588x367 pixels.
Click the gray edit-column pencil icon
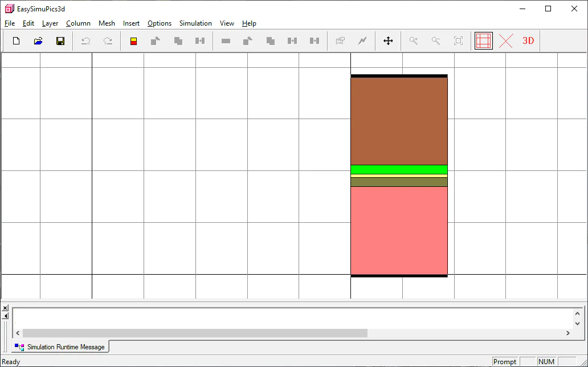(x=155, y=41)
